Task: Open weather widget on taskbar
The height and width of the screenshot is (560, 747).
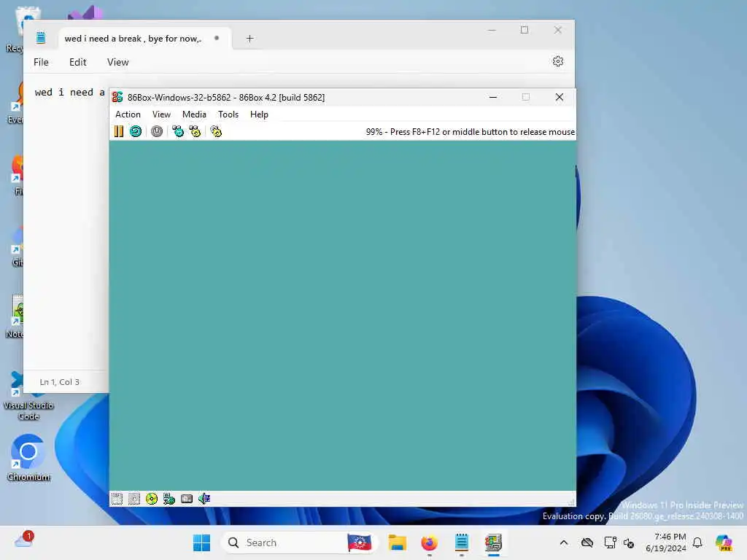Action: 24,540
